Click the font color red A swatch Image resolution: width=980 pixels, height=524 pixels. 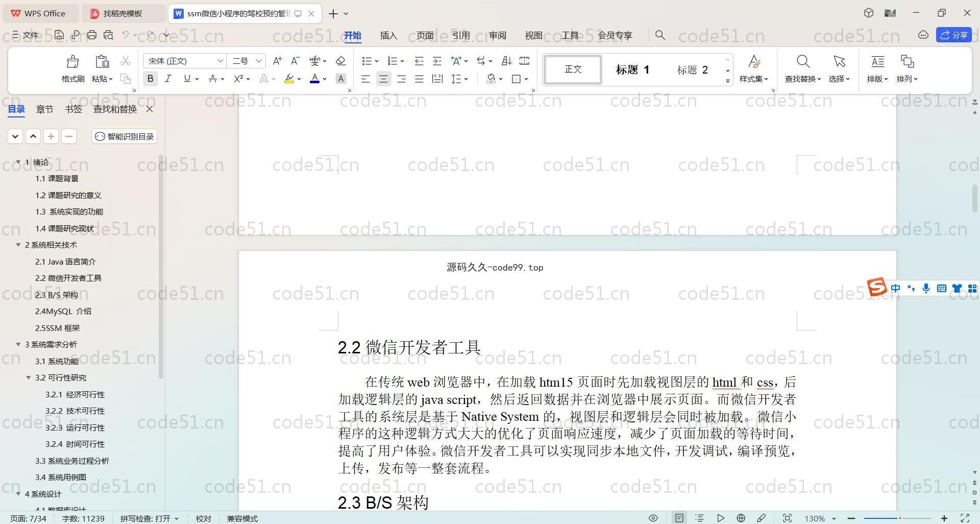tap(314, 79)
